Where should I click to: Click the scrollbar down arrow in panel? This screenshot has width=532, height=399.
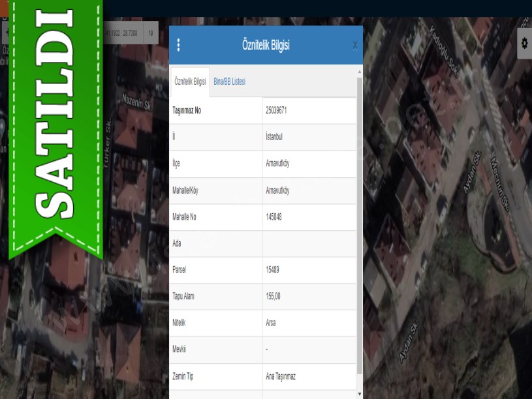(x=359, y=394)
